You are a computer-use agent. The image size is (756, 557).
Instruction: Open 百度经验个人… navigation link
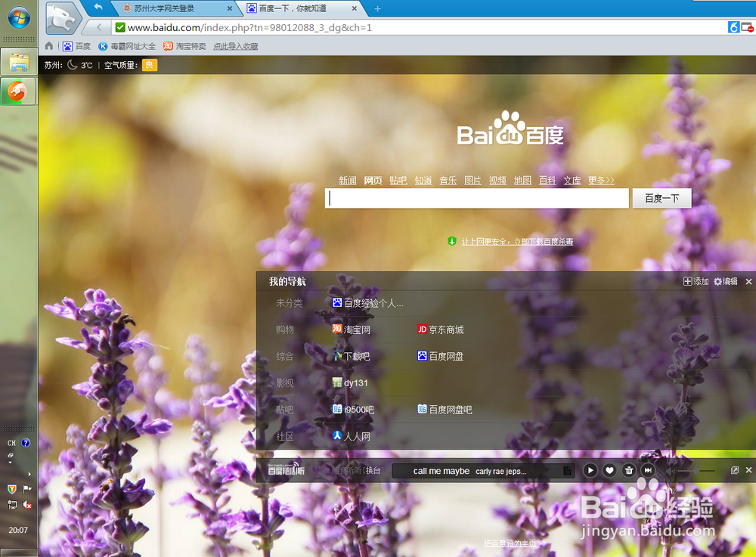click(368, 303)
